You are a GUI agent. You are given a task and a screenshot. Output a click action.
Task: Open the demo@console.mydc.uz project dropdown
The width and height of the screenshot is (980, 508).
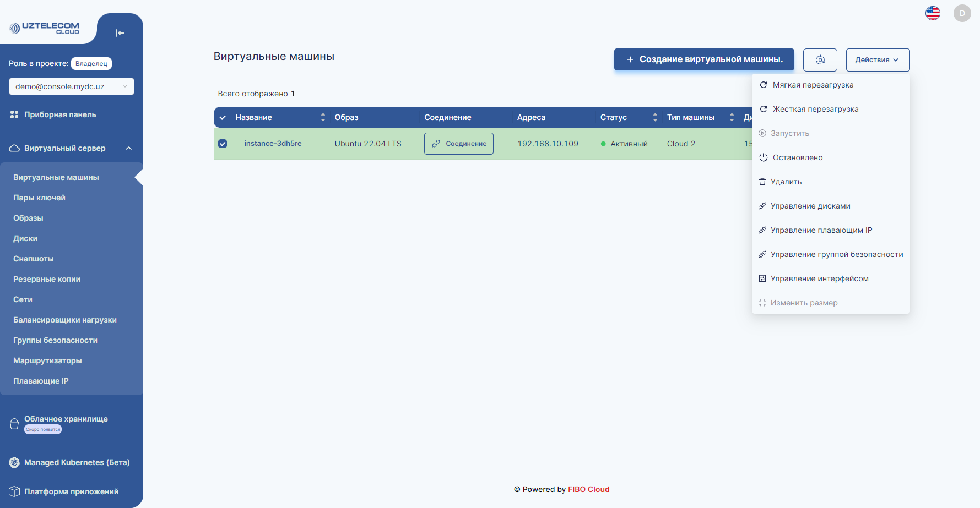72,86
